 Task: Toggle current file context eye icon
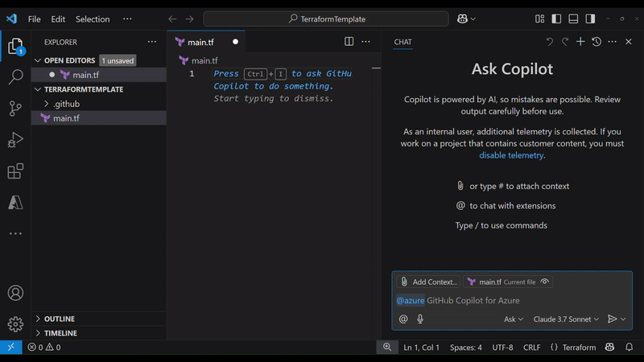tap(545, 282)
